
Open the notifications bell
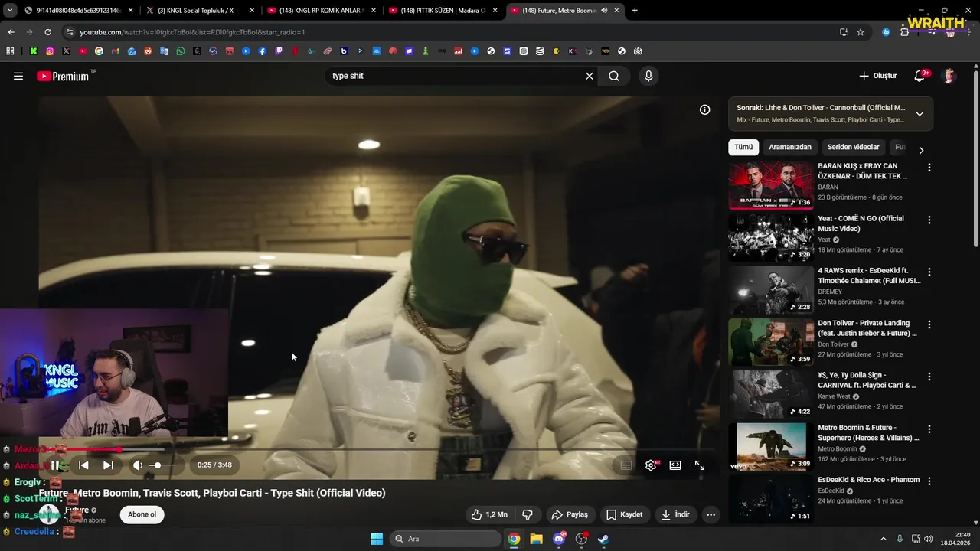[920, 76]
